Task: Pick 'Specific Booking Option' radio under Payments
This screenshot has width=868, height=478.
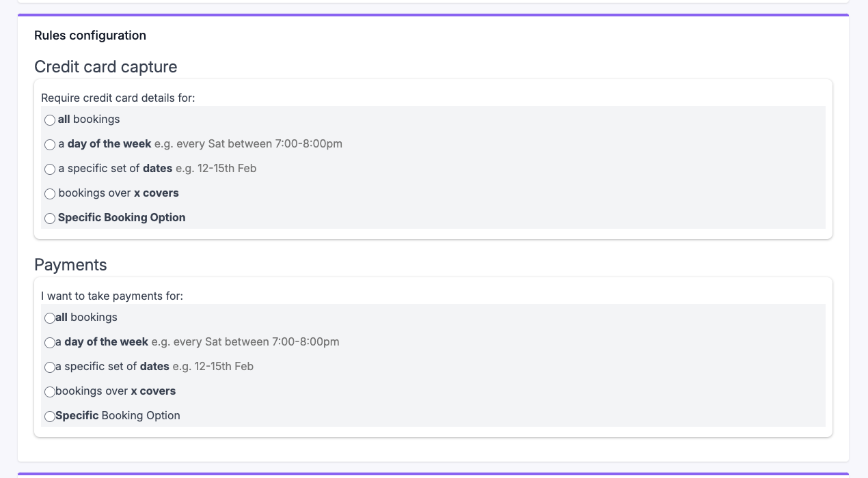Action: pyautogui.click(x=50, y=417)
